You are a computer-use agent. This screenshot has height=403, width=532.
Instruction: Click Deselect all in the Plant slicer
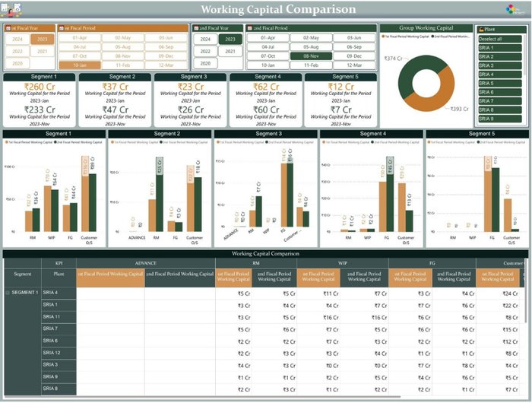coord(500,39)
